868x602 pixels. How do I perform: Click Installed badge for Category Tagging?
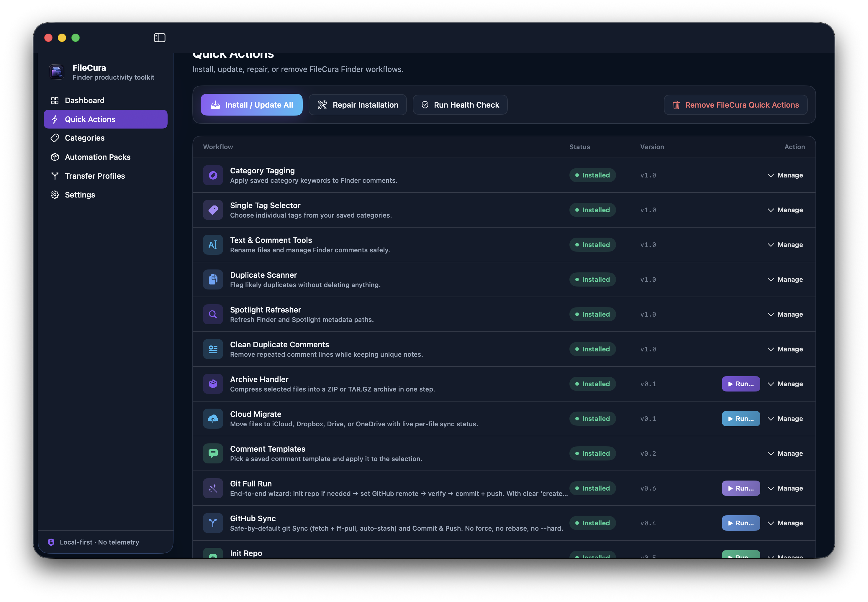(592, 175)
